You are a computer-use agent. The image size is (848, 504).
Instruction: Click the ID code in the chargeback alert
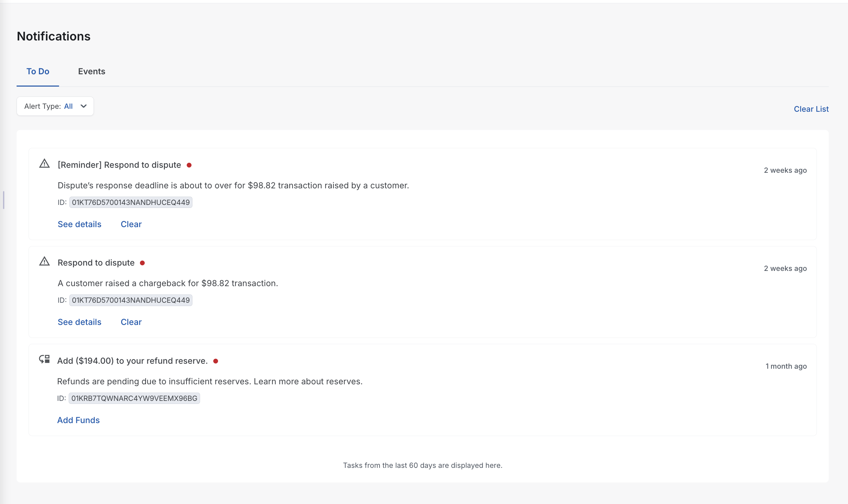(131, 300)
